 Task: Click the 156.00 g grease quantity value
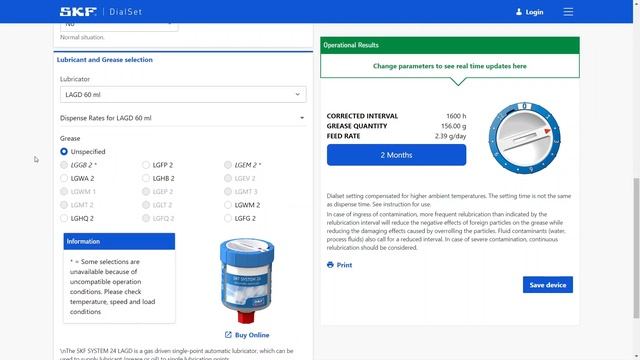coord(453,126)
